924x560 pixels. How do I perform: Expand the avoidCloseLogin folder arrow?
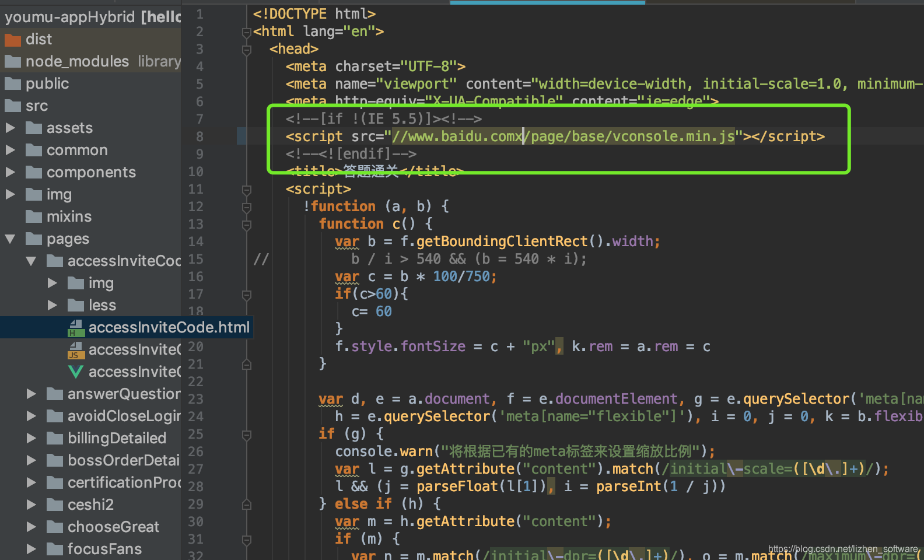31,416
